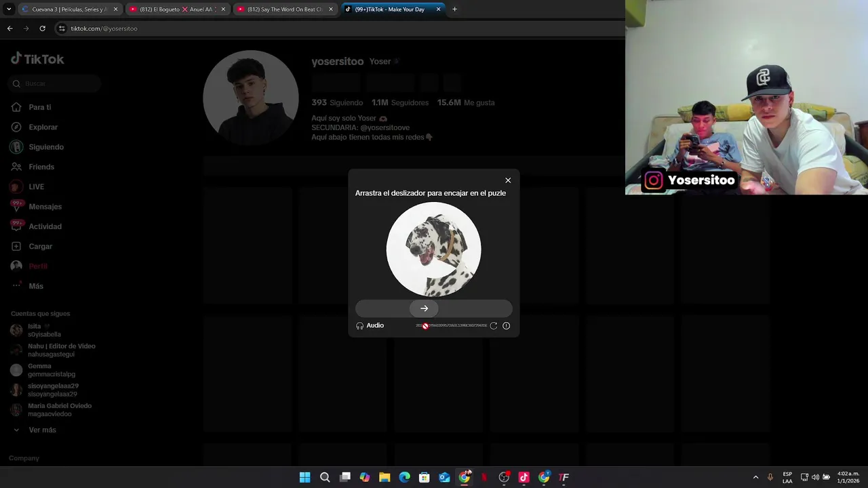This screenshot has height=488, width=868.
Task: Open Outlook from the taskbar
Action: tap(444, 477)
